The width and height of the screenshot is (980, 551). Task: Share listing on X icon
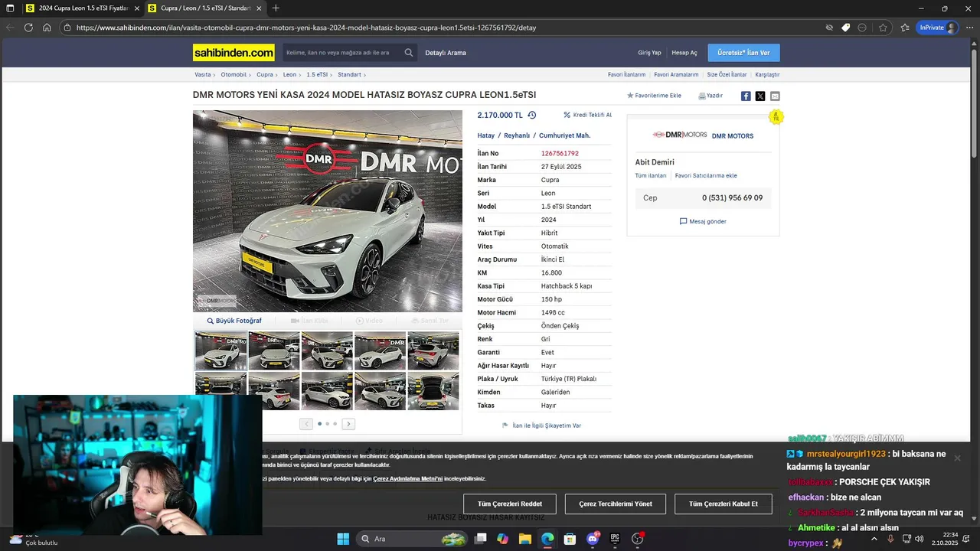pos(760,96)
